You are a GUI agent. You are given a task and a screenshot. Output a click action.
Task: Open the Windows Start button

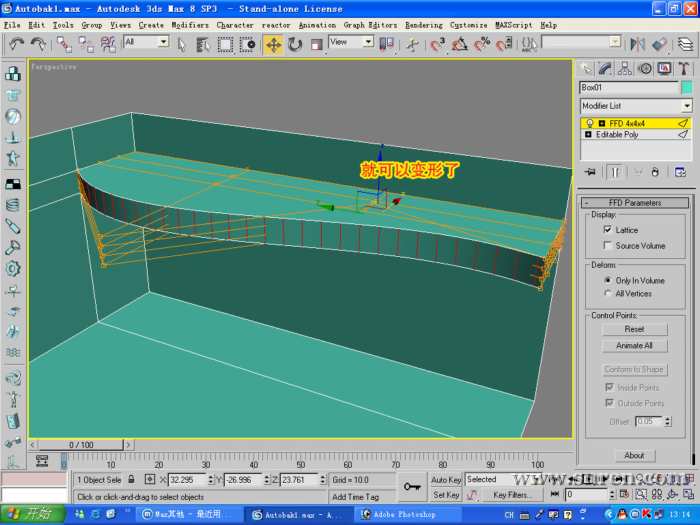click(x=32, y=514)
